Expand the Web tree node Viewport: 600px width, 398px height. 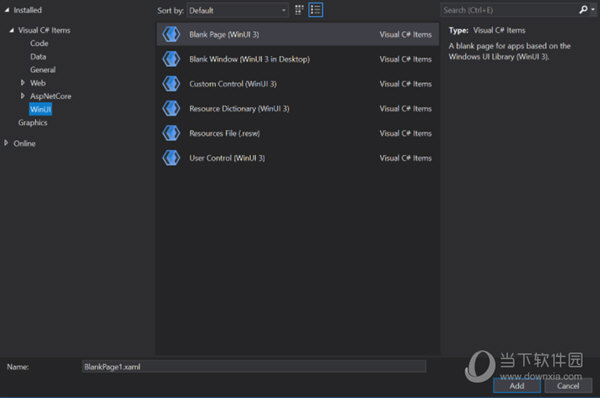click(x=23, y=83)
